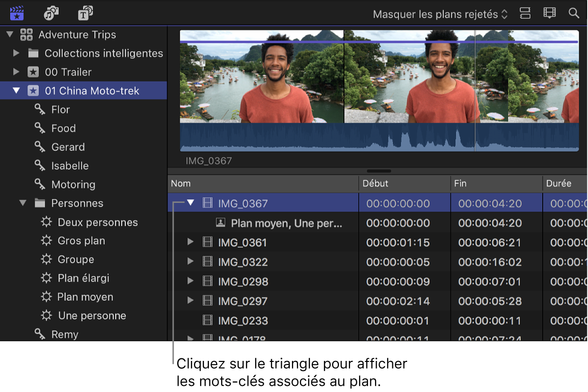
Task: Toggle between filmstrip and list view
Action: (x=549, y=13)
